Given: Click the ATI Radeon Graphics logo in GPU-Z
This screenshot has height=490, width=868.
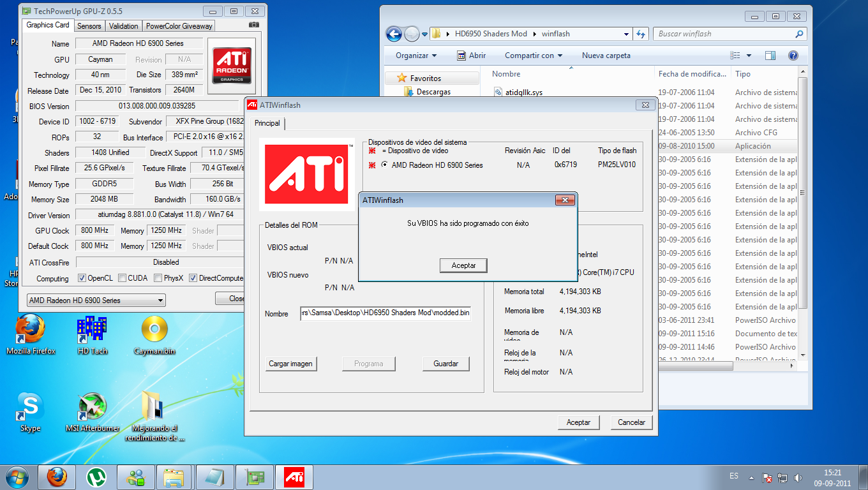Looking at the screenshot, I should coord(232,65).
